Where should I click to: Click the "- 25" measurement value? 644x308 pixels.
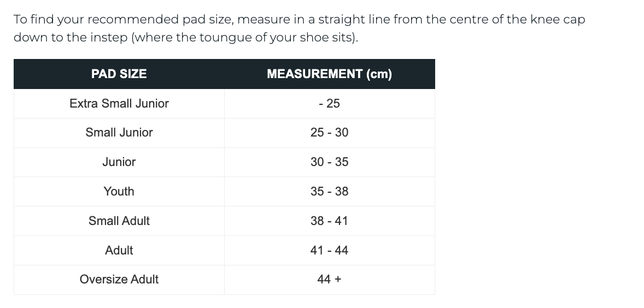click(329, 104)
